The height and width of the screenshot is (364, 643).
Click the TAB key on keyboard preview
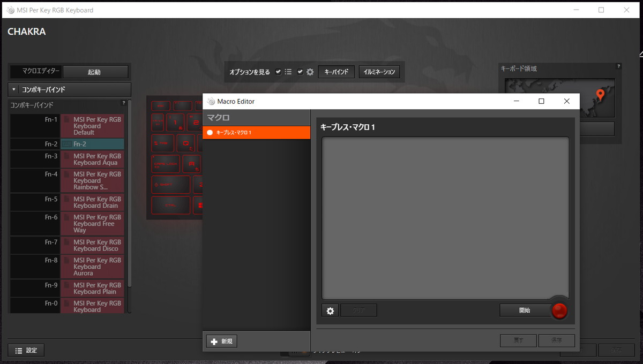click(162, 143)
